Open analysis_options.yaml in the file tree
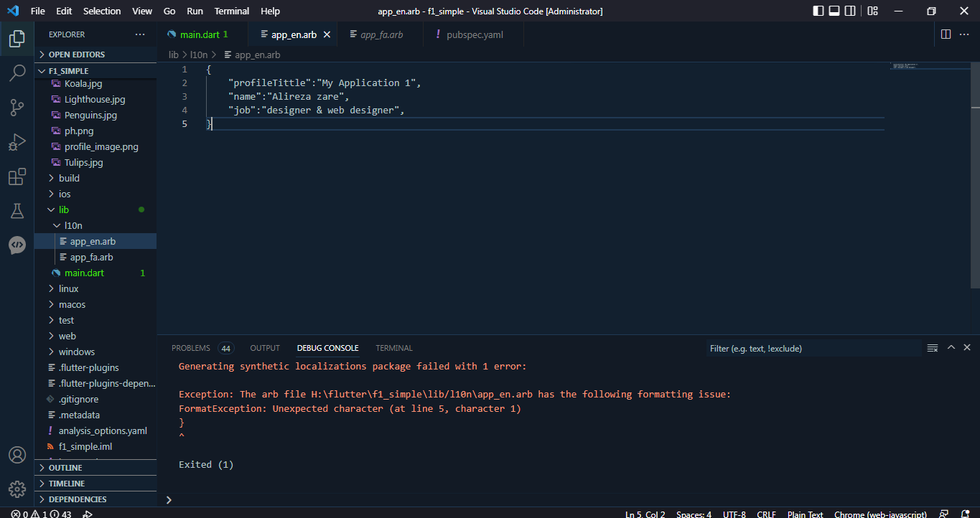This screenshot has height=518, width=980. coord(95,430)
